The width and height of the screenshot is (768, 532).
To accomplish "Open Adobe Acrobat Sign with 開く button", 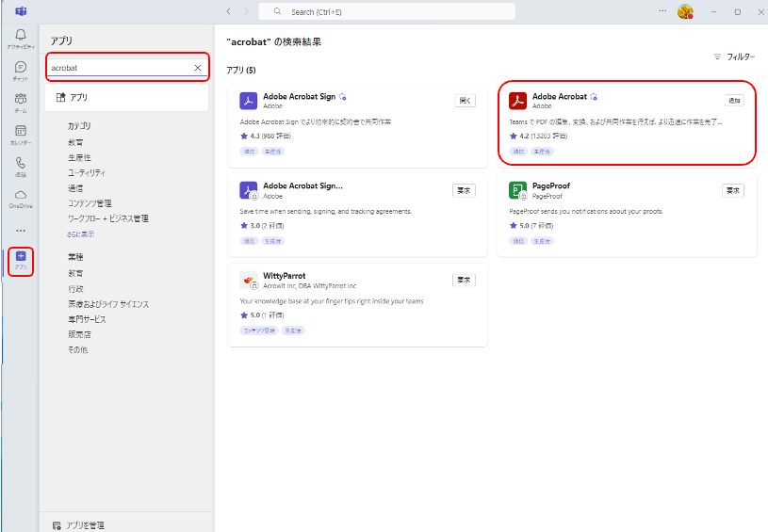I will coord(465,101).
